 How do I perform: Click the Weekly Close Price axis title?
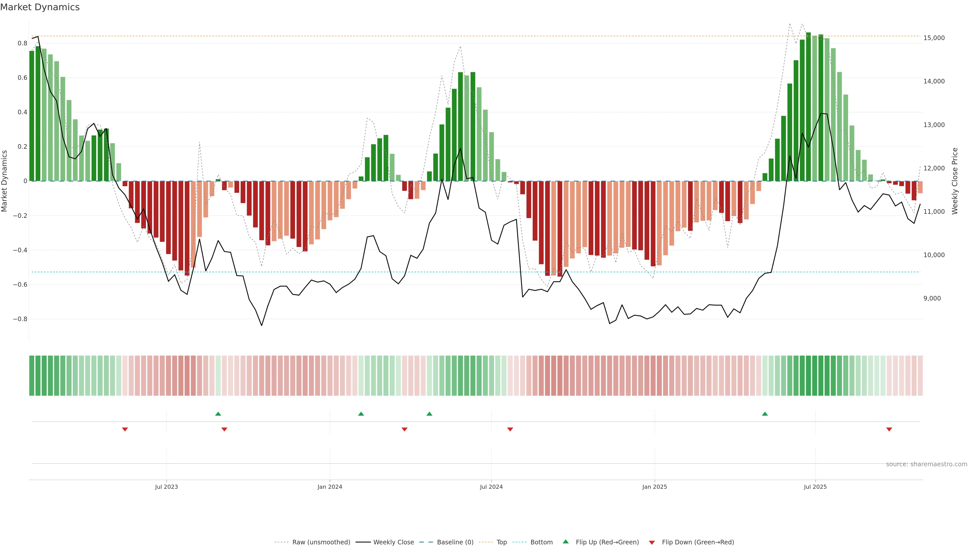tap(955, 181)
